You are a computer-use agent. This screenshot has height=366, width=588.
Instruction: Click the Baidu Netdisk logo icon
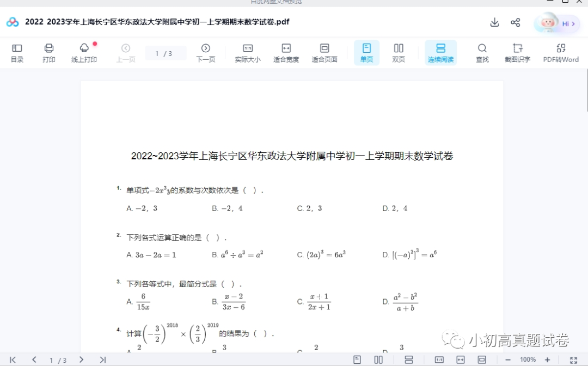tap(13, 22)
